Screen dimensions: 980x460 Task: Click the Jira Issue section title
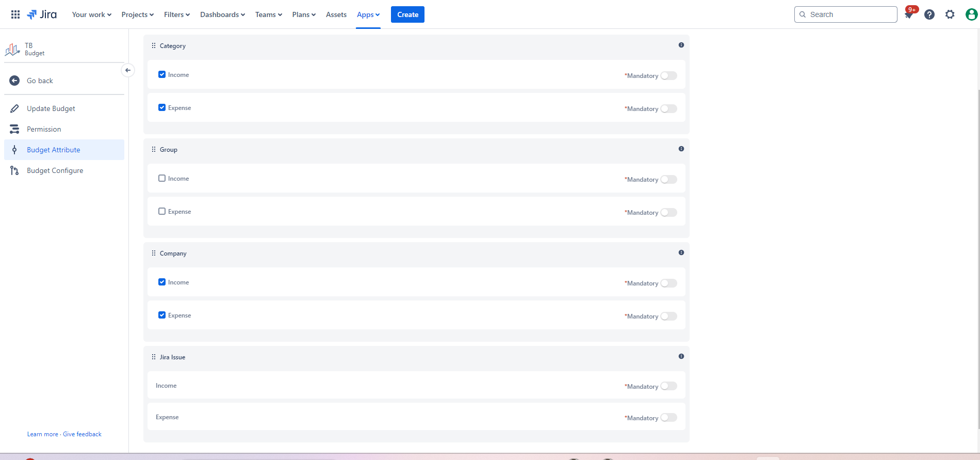(172, 357)
